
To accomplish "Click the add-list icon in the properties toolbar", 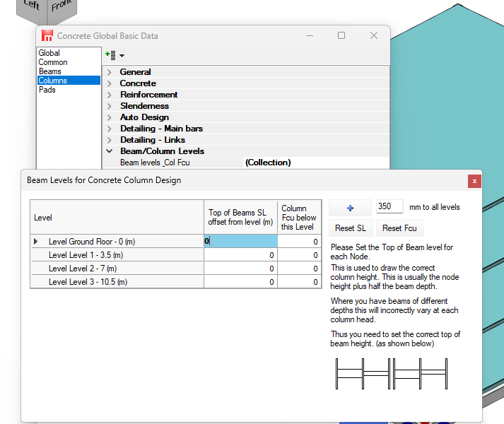I will [110, 55].
